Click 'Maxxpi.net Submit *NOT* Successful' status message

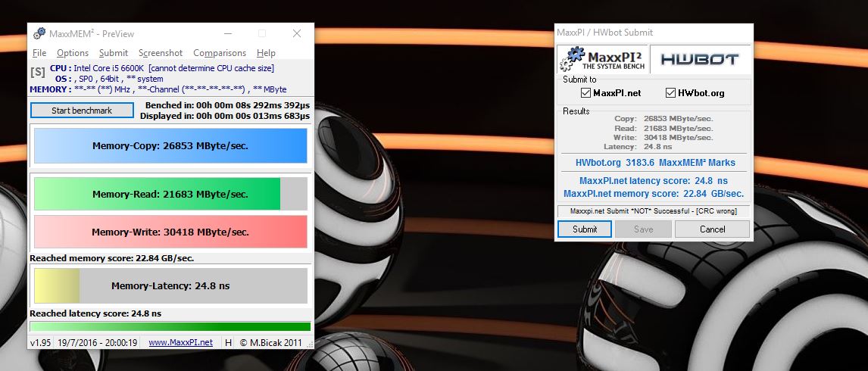[653, 211]
